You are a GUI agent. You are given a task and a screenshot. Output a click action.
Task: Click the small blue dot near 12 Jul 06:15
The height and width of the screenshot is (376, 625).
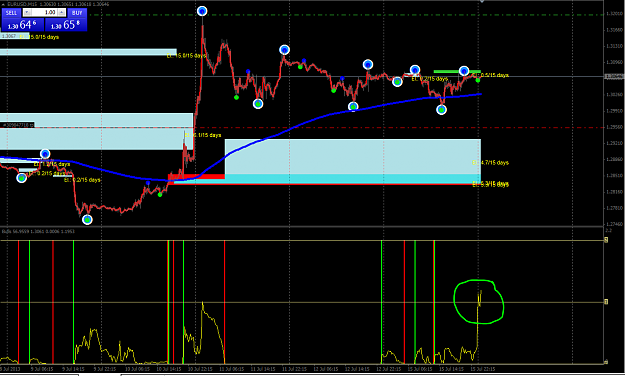coord(342,78)
